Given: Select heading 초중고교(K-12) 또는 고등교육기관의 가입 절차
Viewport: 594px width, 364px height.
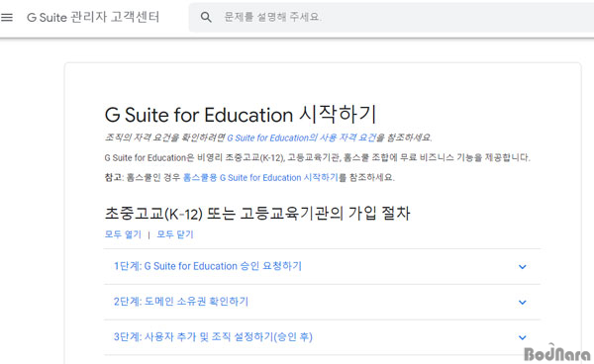Looking at the screenshot, I should pyautogui.click(x=257, y=214).
